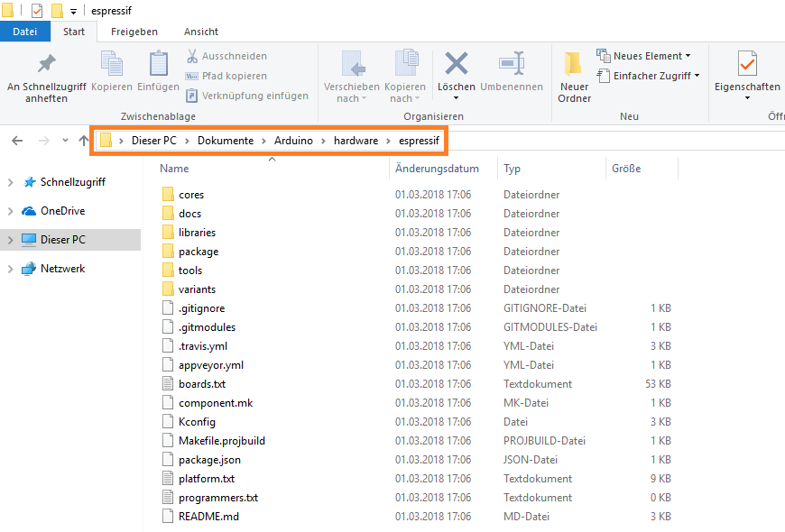
Task: Open Verschieben nach dropdown
Action: [364, 98]
